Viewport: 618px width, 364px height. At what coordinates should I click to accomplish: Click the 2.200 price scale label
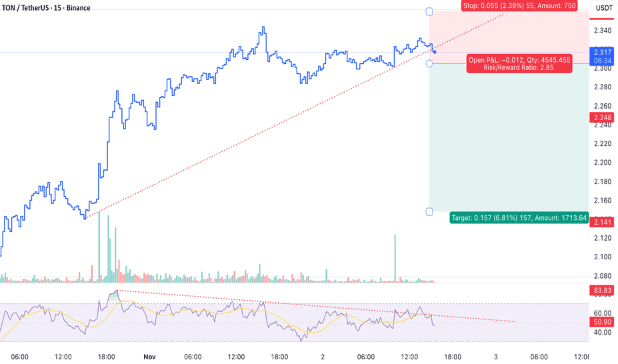pos(602,163)
